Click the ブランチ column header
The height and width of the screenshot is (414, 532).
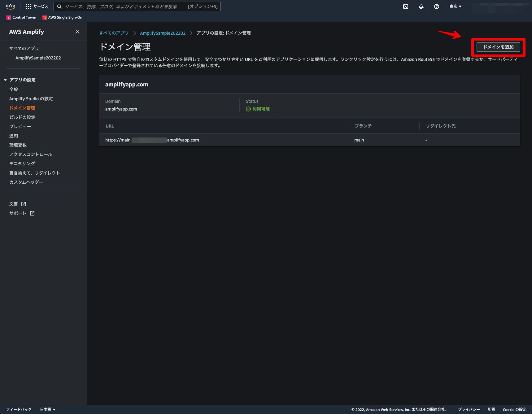[363, 126]
